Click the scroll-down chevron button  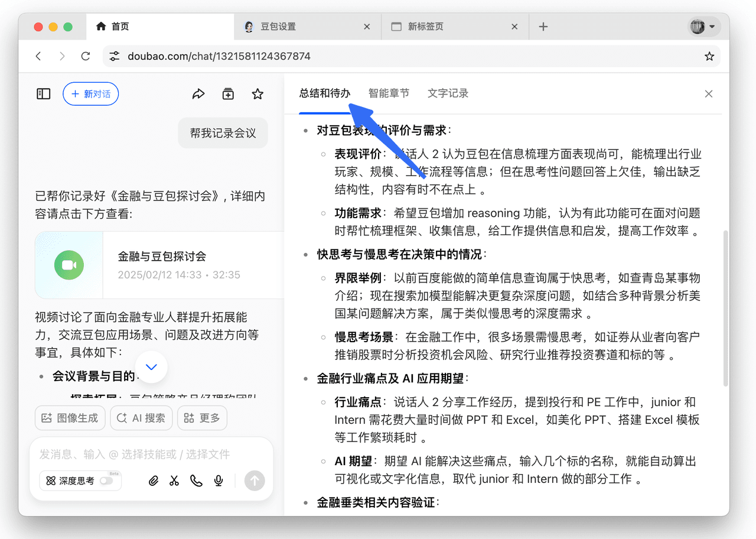[x=151, y=367]
